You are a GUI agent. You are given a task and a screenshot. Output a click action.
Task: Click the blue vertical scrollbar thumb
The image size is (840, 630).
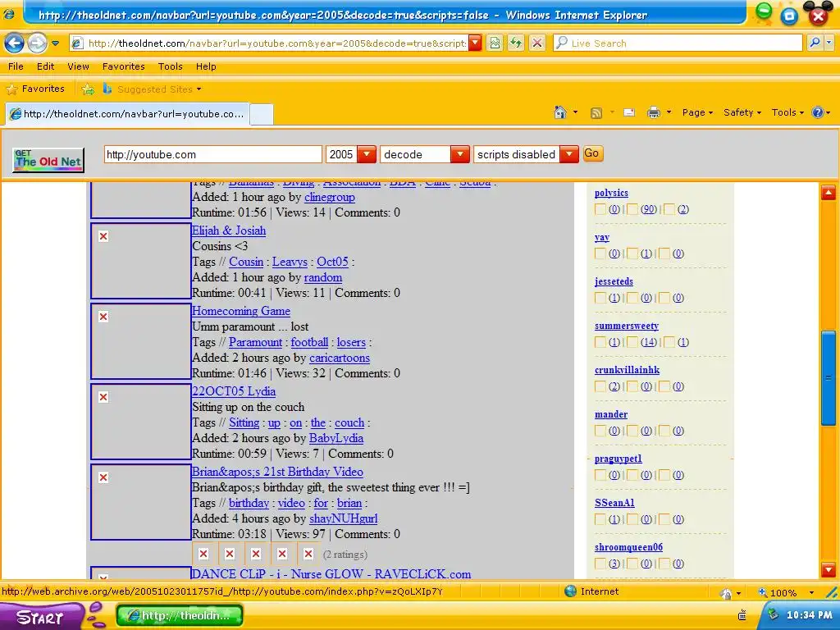pyautogui.click(x=829, y=378)
